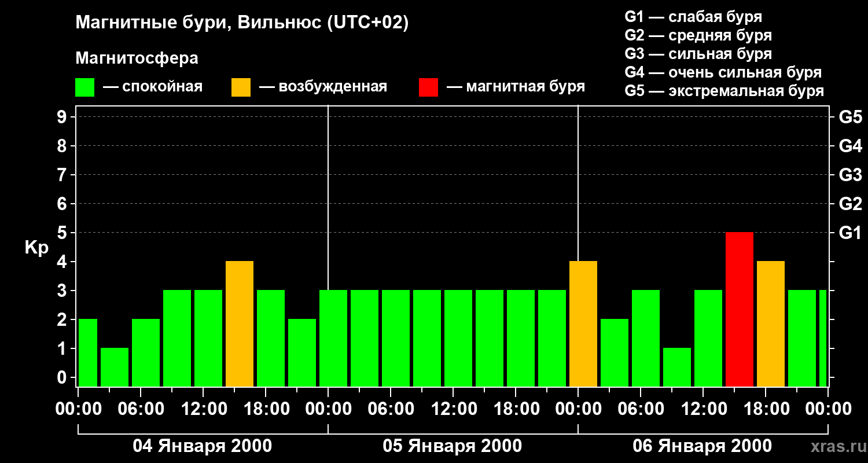Click the '18:00' time label under 05 January
This screenshot has height=463, width=868.
[x=516, y=409]
